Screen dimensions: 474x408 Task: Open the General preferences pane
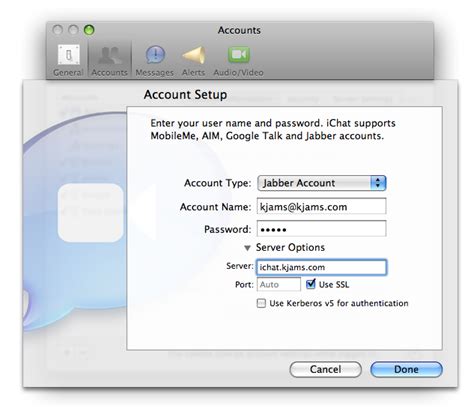68,60
